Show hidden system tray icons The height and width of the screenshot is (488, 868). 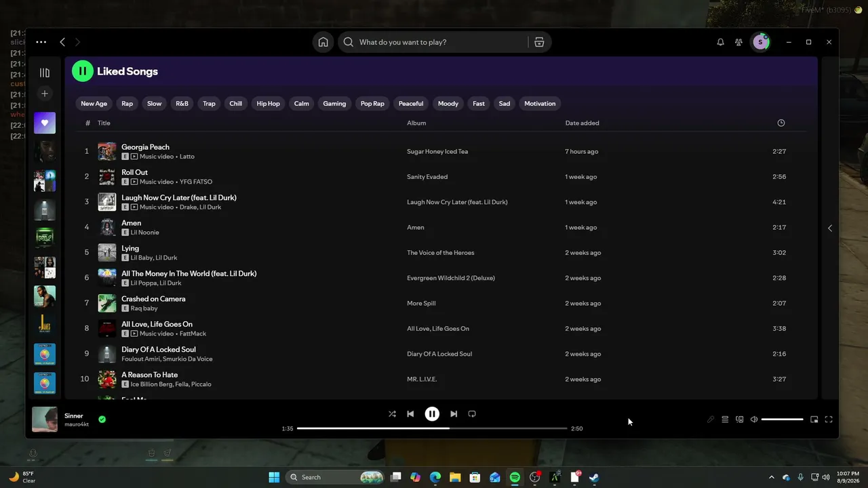[x=771, y=477]
